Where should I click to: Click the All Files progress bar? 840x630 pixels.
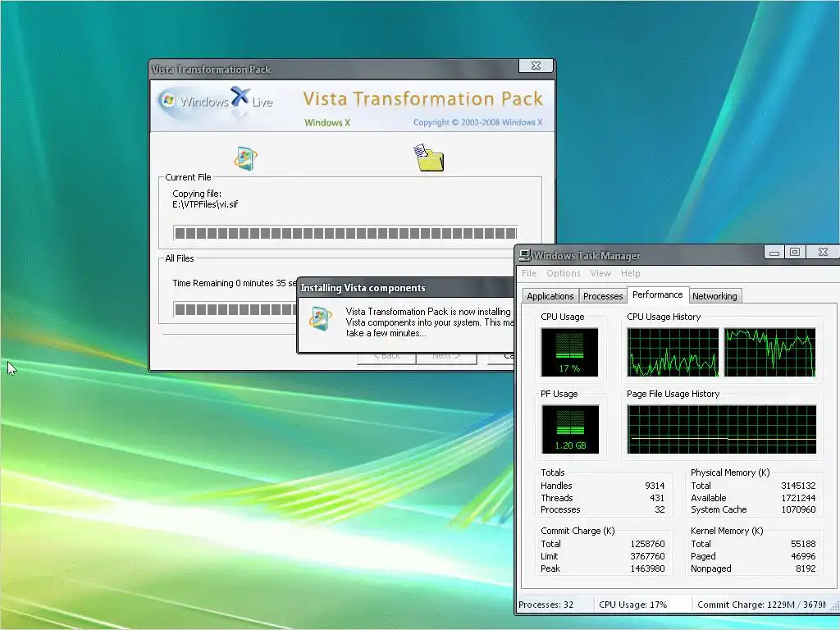coord(235,309)
